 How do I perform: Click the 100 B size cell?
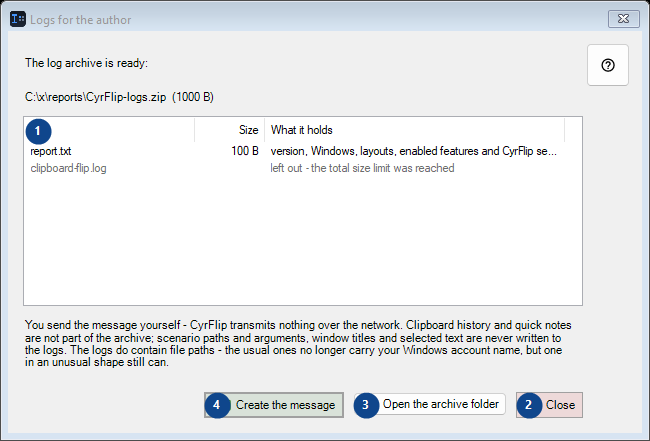coord(245,151)
